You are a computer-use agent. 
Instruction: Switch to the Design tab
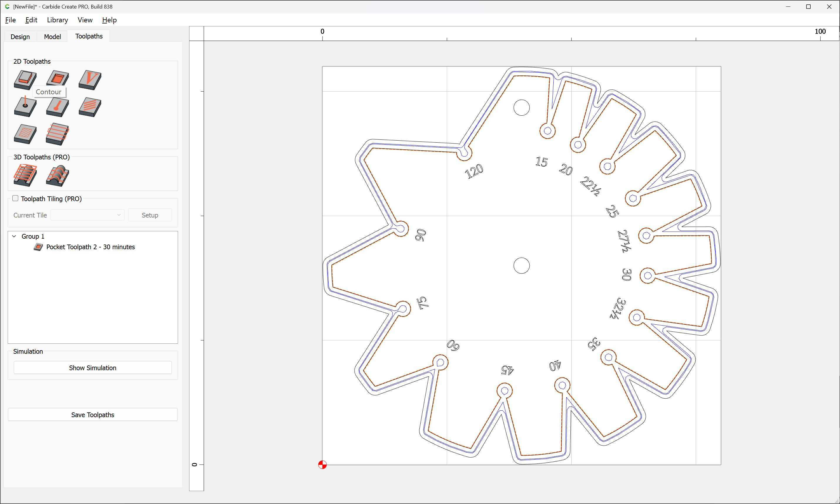20,36
